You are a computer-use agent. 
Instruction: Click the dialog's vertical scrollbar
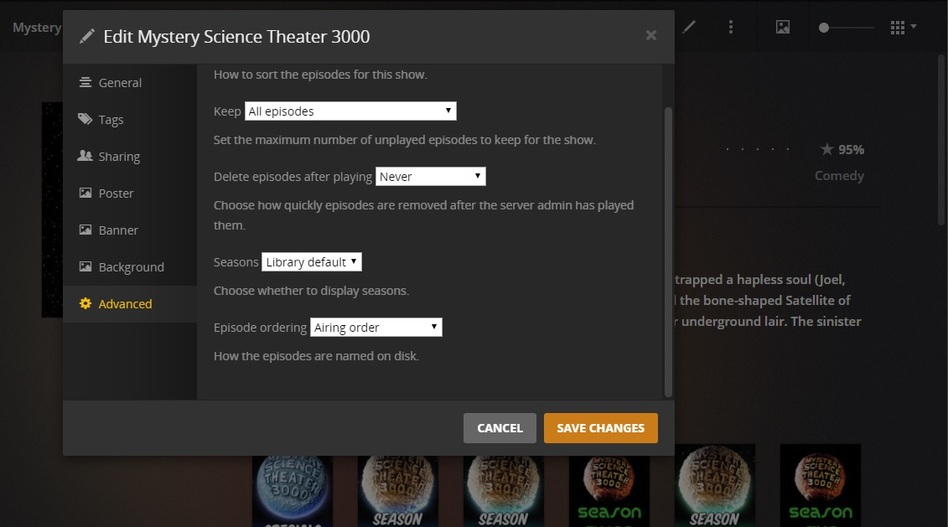[668, 252]
